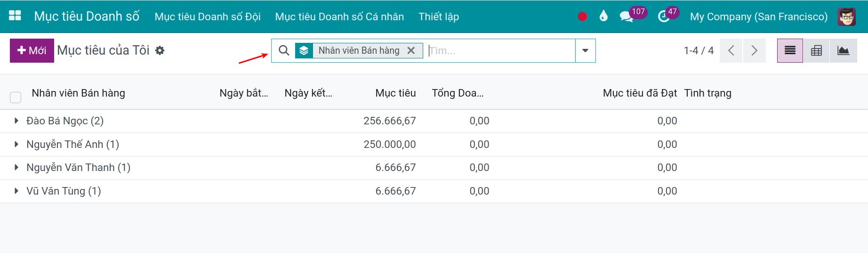Open the My Company (San Francisco) switcher
868x253 pixels.
tap(758, 16)
